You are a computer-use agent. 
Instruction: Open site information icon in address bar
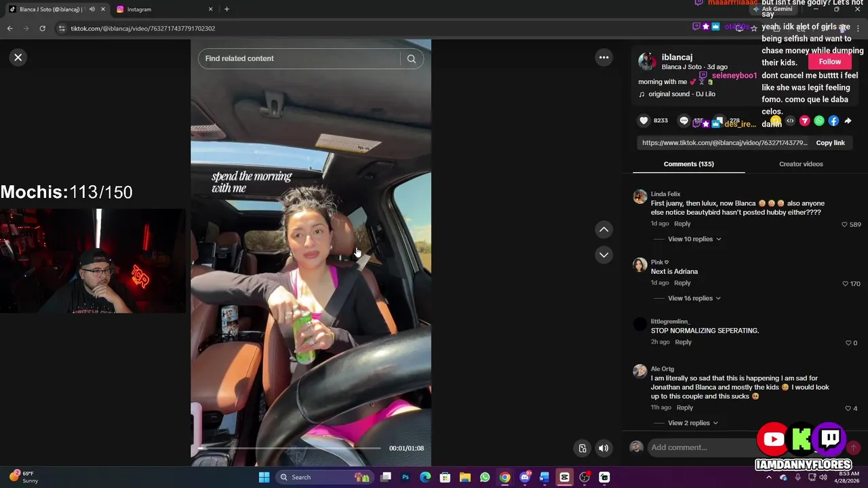[62, 28]
